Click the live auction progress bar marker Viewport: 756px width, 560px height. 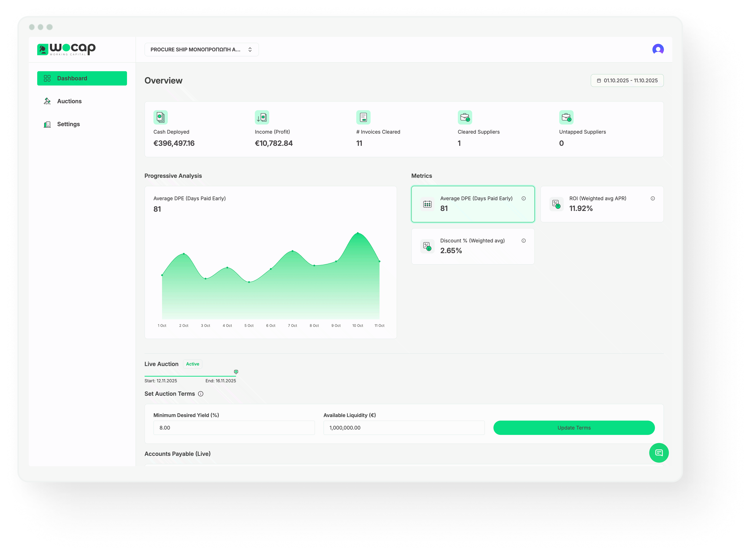236,372
